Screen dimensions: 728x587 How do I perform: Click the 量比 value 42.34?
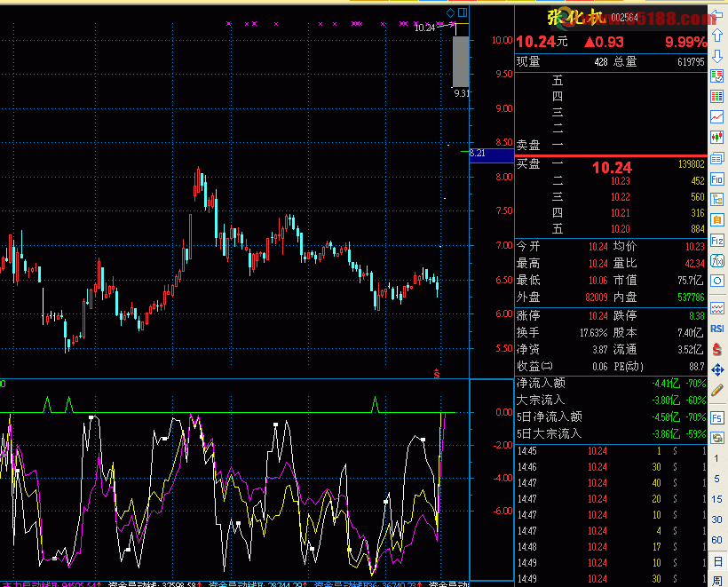[694, 264]
